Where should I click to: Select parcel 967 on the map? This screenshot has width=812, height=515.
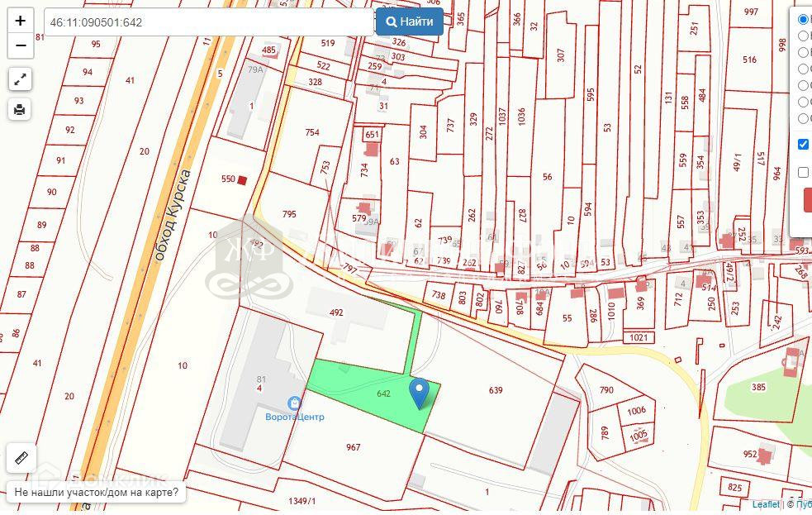point(354,447)
